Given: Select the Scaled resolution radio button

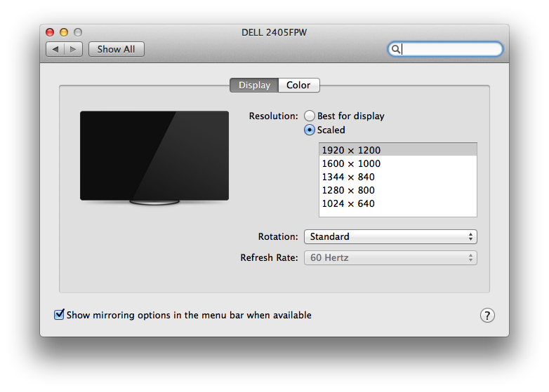Looking at the screenshot, I should tap(309, 130).
